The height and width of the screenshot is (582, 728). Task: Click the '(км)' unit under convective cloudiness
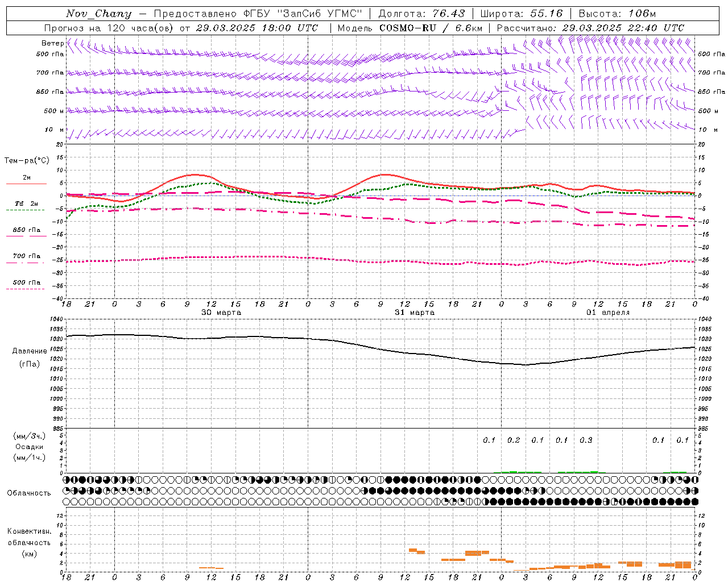tap(30, 554)
